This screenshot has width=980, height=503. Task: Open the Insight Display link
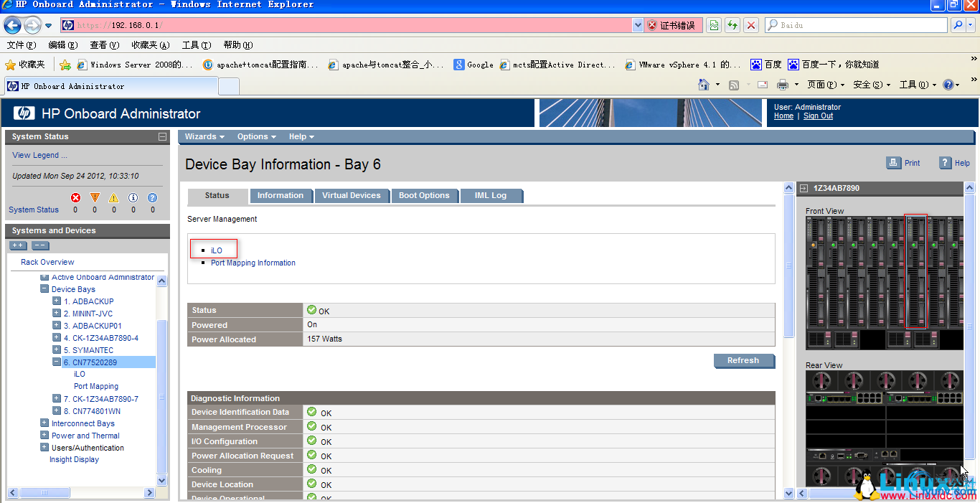(x=74, y=459)
